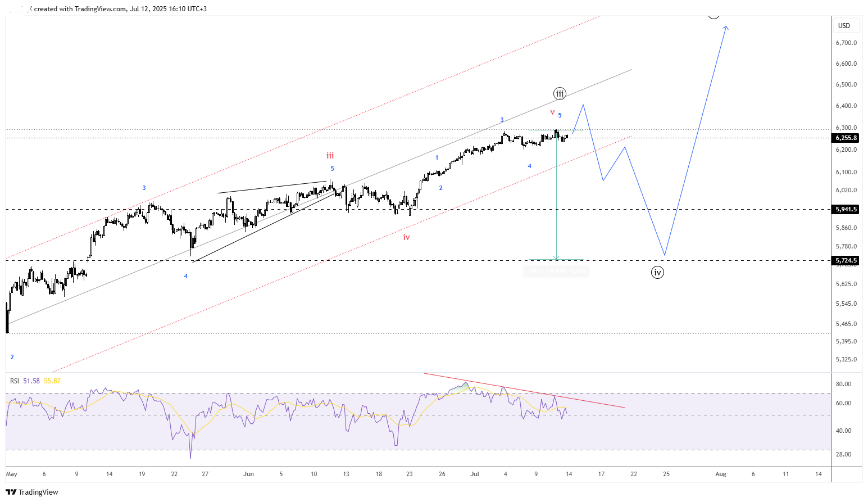The height and width of the screenshot is (502, 868).
Task: Click the Jul label on the time axis
Action: click(475, 474)
